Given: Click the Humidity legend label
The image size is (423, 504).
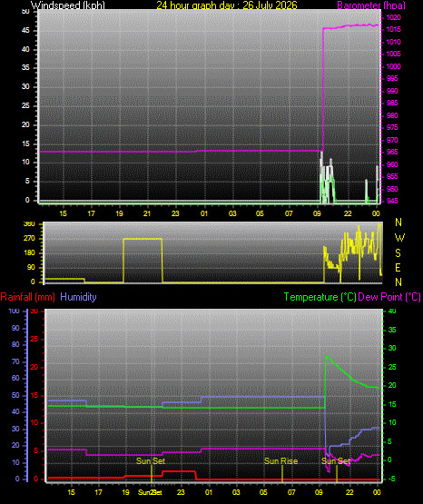Looking at the screenshot, I should (78, 297).
